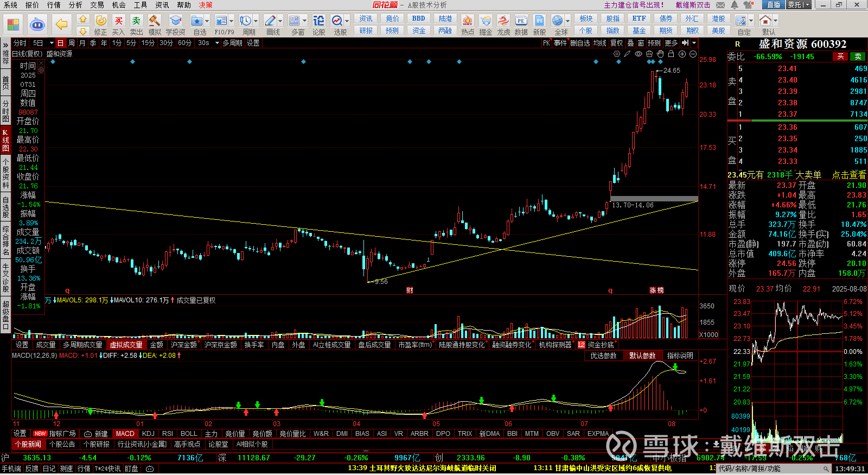Click the four-color home grid icon
Screen dimensions: 868x475
click(13, 24)
